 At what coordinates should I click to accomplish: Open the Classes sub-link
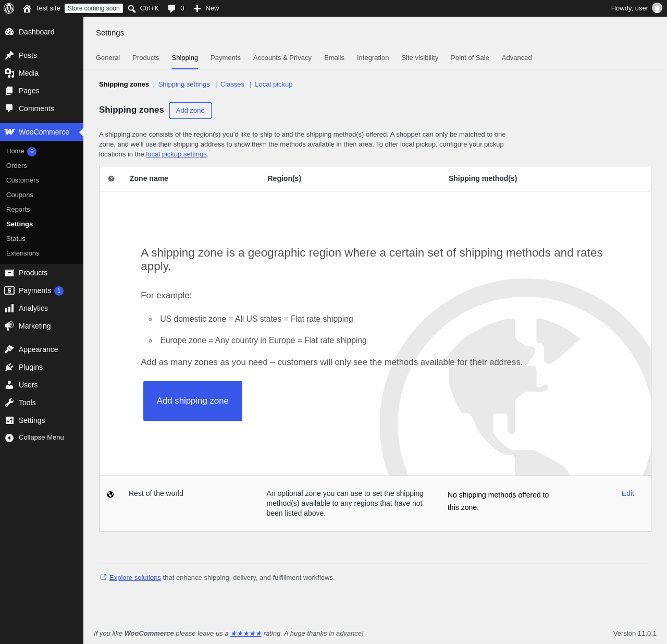coord(232,84)
